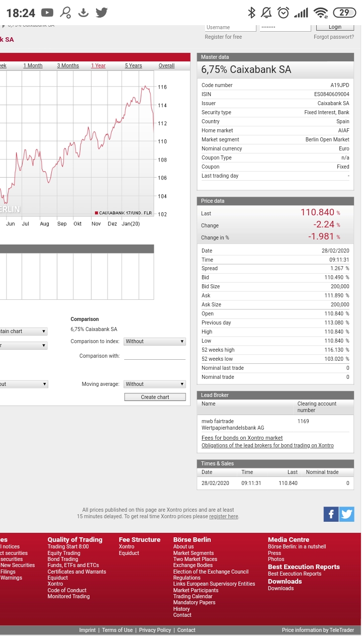The height and width of the screenshot is (644, 362).
Task: Open Trading Start 8:00 link
Action: 68,546
